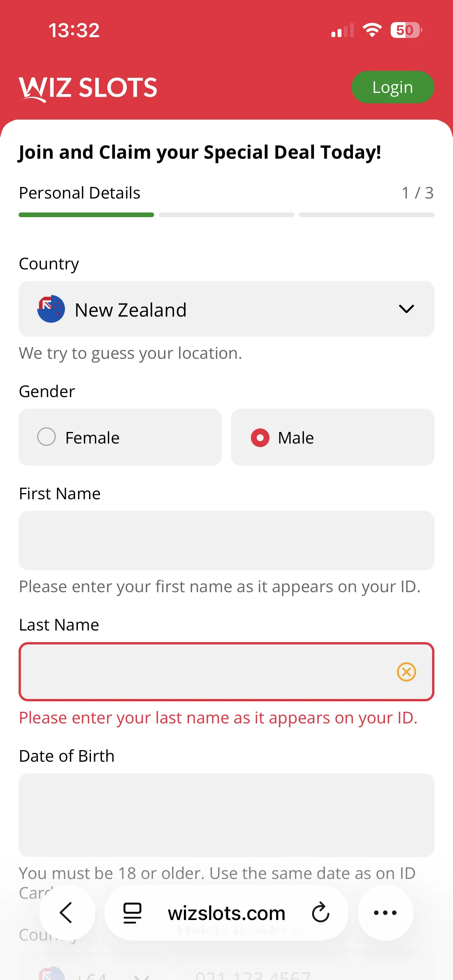Click the second progress bar segment
This screenshot has width=453, height=980.
tap(226, 215)
